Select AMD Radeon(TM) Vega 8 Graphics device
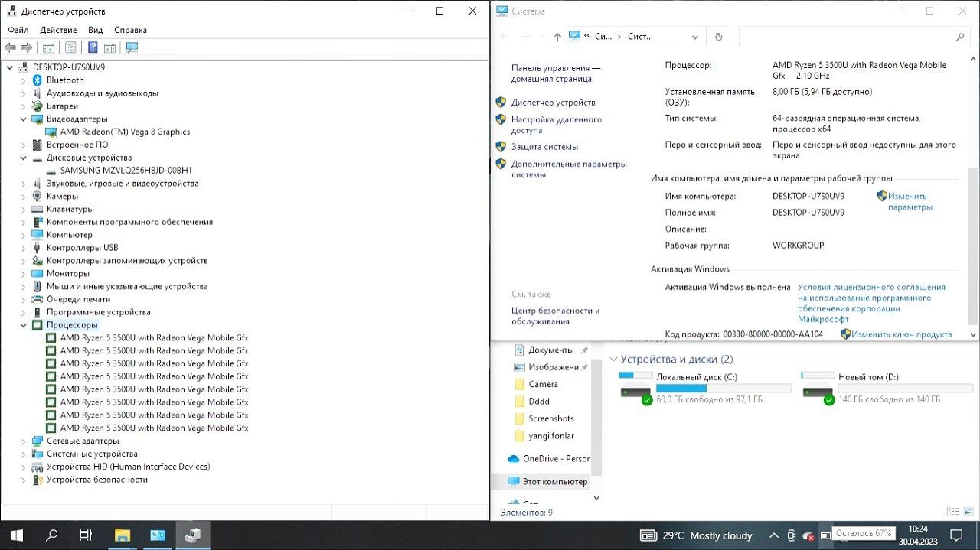This screenshot has width=980, height=550. coord(125,132)
